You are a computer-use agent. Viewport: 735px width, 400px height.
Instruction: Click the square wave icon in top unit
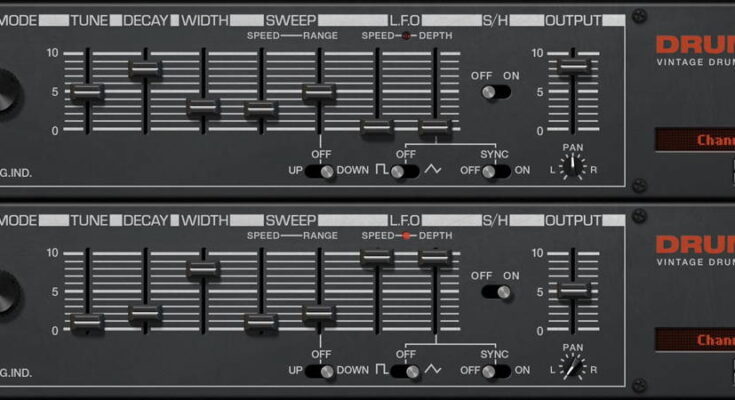click(x=382, y=171)
